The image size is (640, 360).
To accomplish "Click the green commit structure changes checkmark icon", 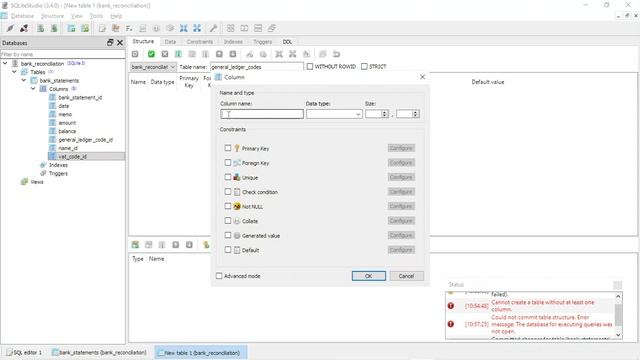I will [151, 54].
